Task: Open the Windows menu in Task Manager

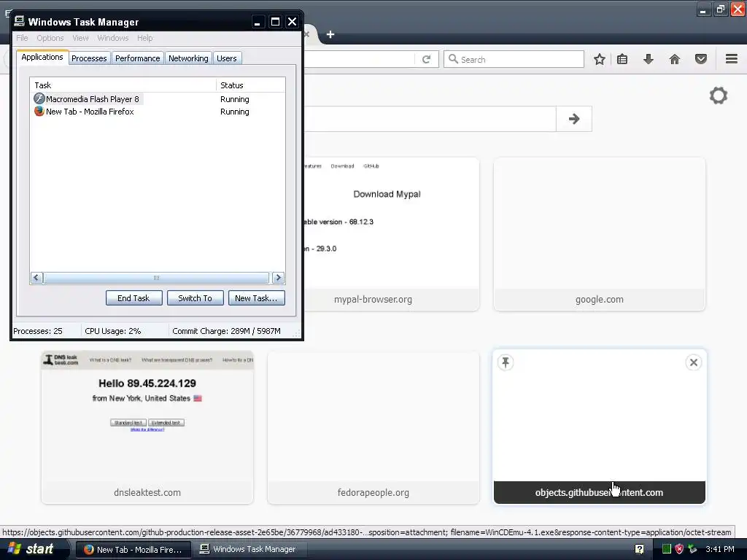Action: click(113, 38)
